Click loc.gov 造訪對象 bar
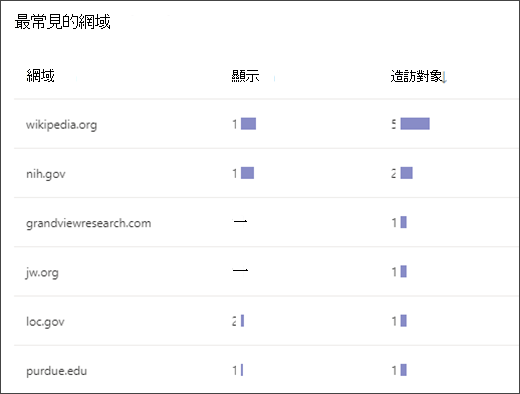The image size is (520, 394). (x=404, y=321)
